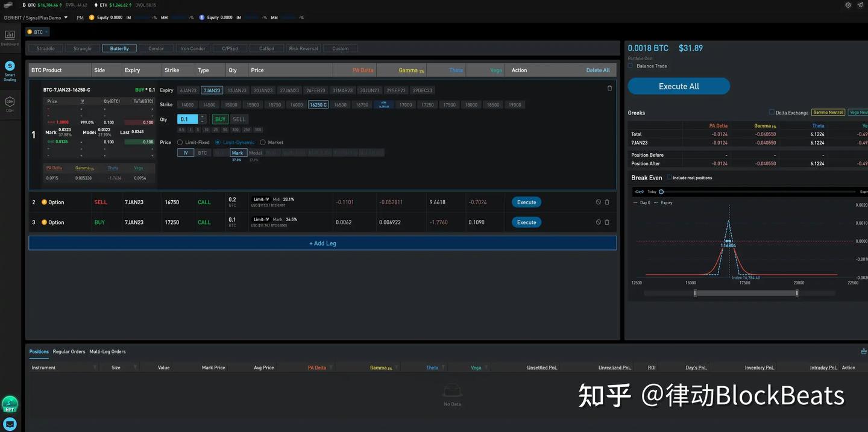Click the Delete All link
This screenshot has width=868, height=432.
click(x=598, y=70)
